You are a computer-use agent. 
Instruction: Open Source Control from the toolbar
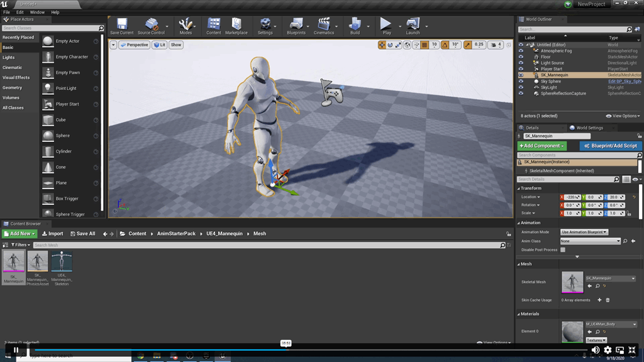(151, 26)
